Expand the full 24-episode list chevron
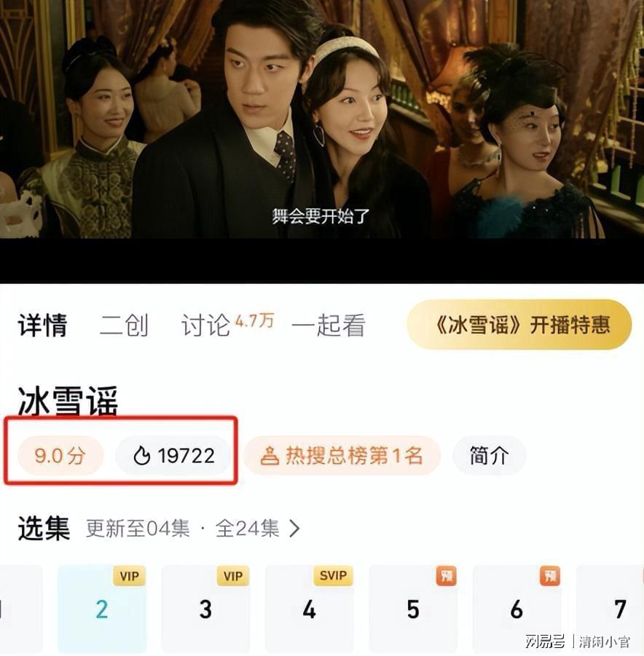 click(295, 529)
